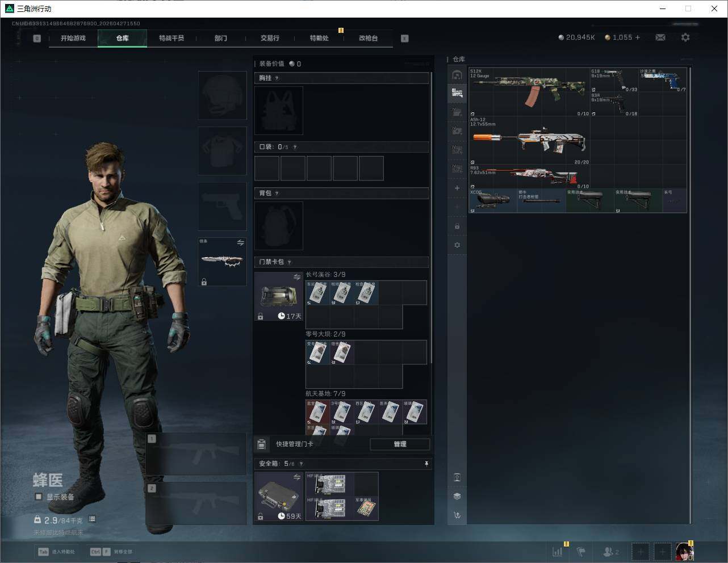Select the equipped melee knife slot
The width and height of the screenshot is (728, 563).
point(222,262)
